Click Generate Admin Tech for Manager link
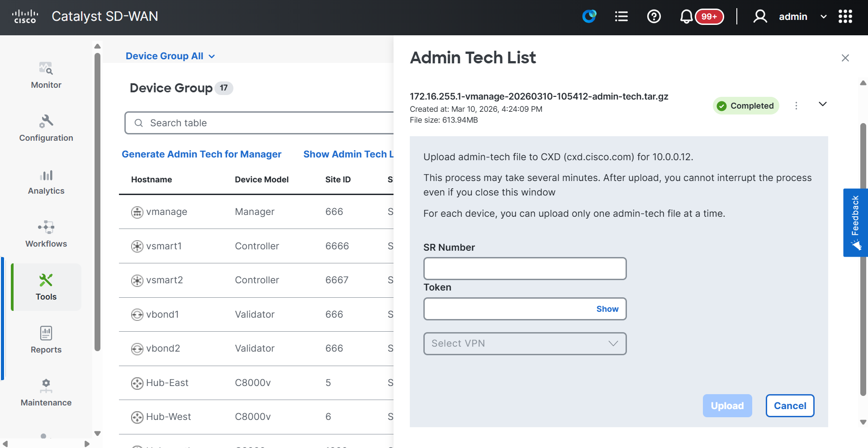Screen dimensions: 868x448 tap(201, 154)
